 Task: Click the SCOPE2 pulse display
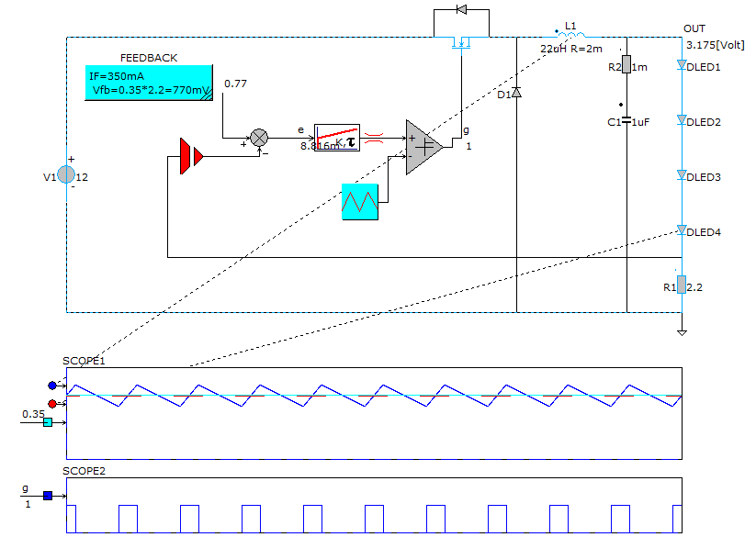(x=374, y=505)
